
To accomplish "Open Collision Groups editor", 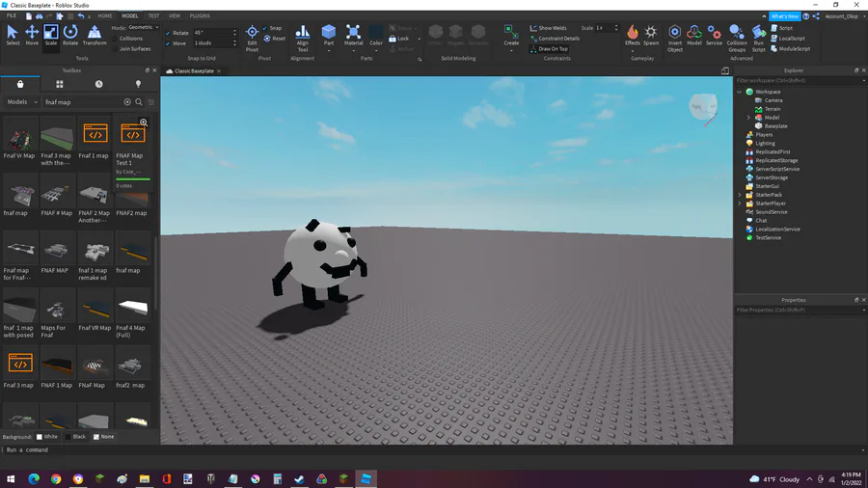I will tap(737, 39).
